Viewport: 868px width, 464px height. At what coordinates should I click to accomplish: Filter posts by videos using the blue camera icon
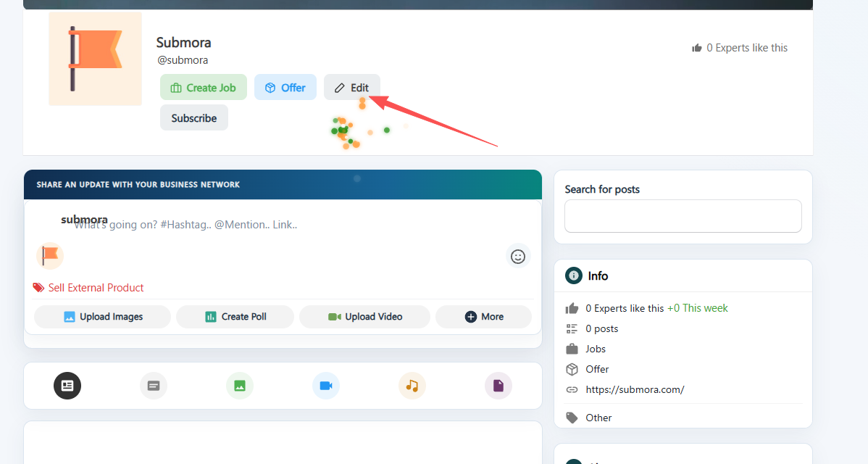click(x=326, y=386)
